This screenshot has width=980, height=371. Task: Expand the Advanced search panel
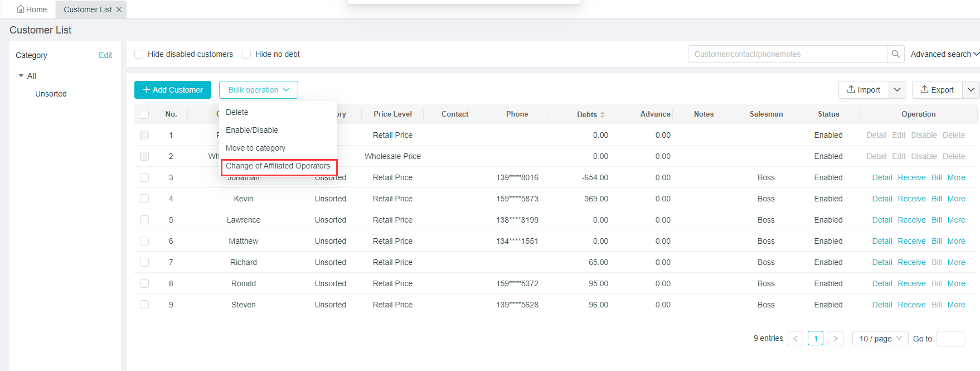[944, 54]
